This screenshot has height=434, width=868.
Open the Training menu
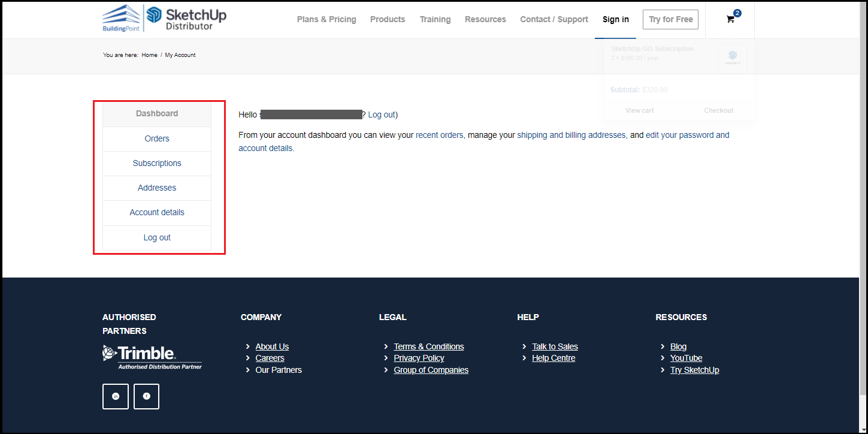(x=435, y=19)
